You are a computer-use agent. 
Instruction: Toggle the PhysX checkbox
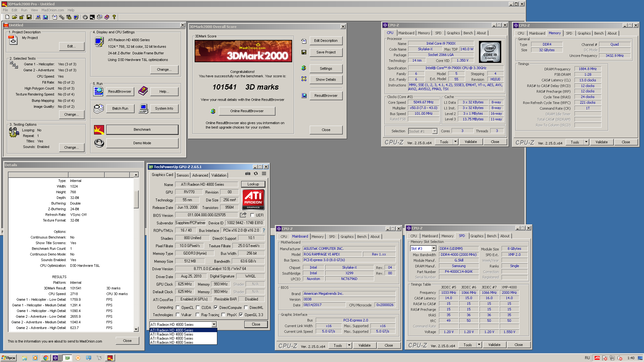point(223,315)
